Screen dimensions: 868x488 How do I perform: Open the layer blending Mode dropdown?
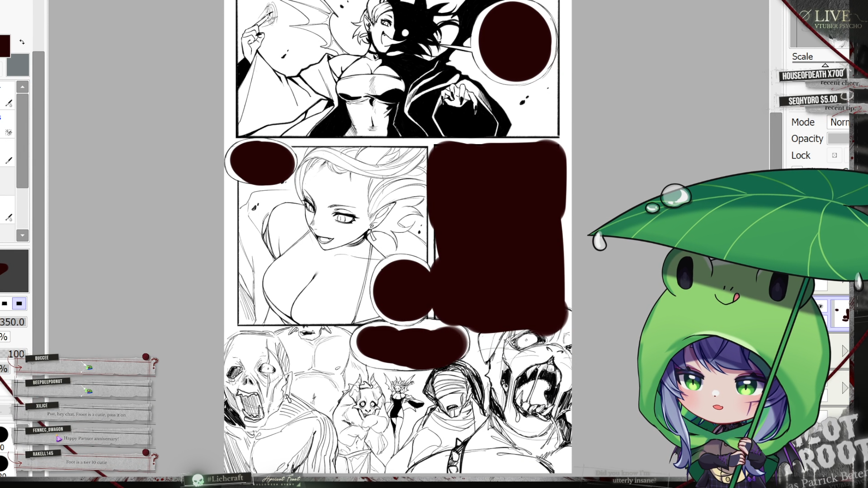point(839,122)
